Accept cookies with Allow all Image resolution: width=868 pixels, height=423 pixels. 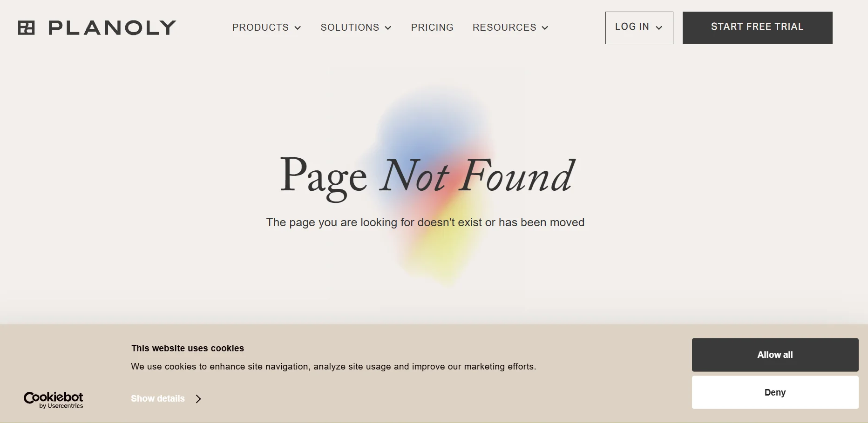[775, 355]
